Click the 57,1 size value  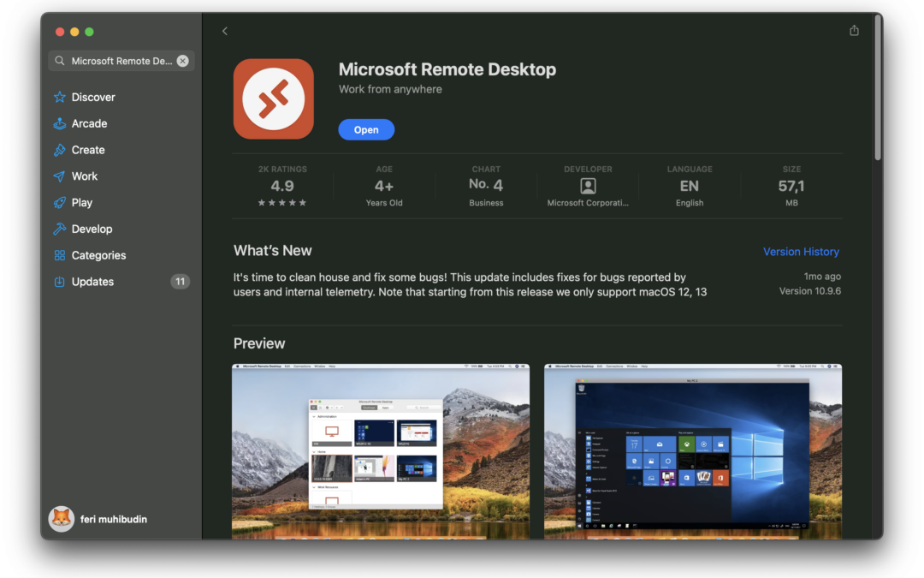[x=791, y=187]
